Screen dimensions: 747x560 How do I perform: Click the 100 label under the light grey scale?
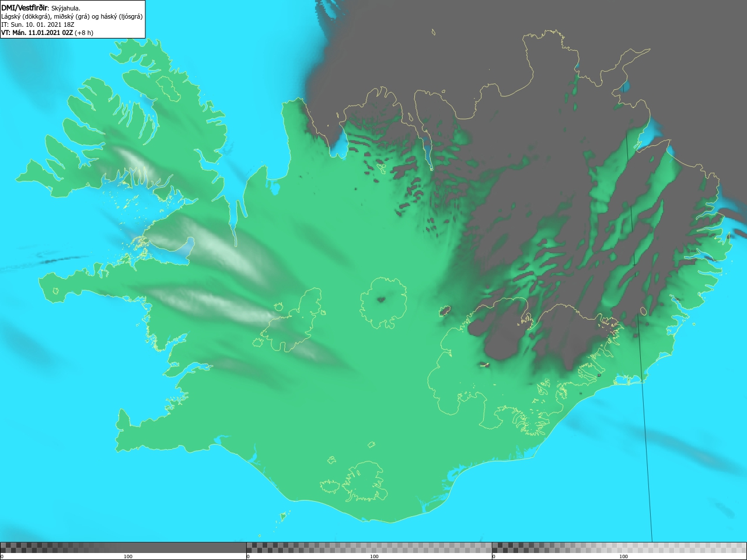coord(623,556)
